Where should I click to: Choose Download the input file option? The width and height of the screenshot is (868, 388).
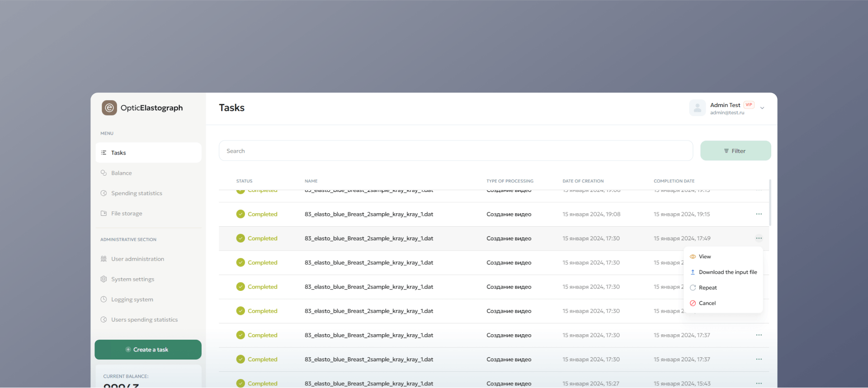[x=727, y=272]
